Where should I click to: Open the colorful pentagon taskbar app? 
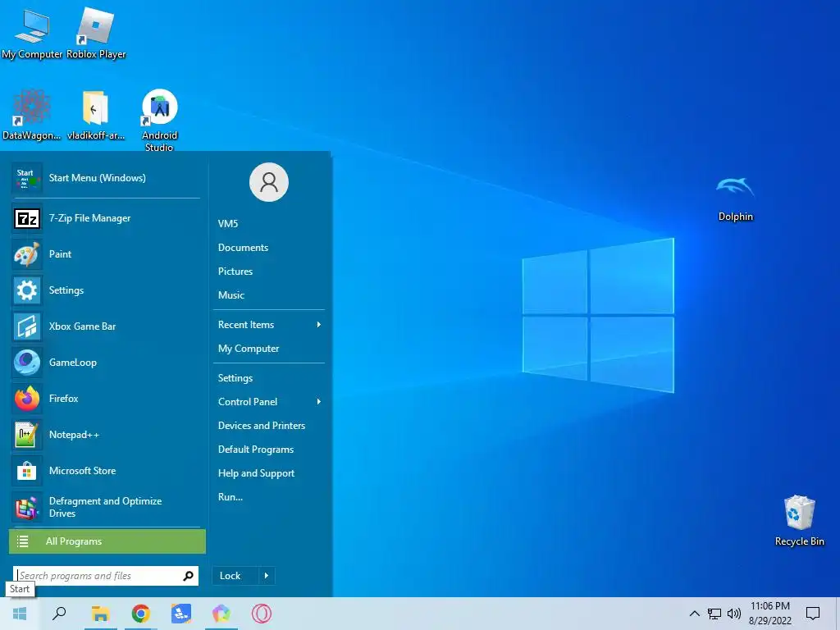tap(221, 614)
